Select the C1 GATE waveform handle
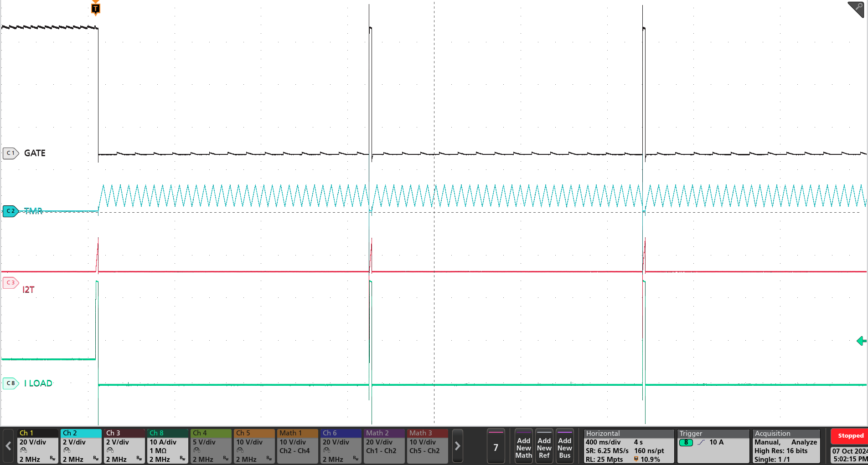Image resolution: width=868 pixels, height=465 pixels. point(11,153)
